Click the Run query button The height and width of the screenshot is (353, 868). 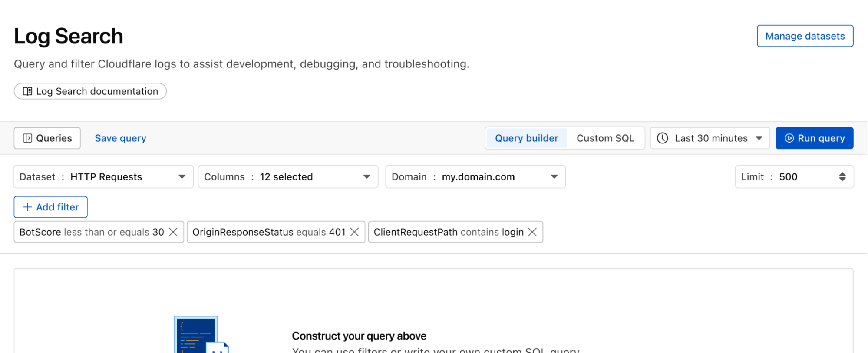[x=814, y=138]
